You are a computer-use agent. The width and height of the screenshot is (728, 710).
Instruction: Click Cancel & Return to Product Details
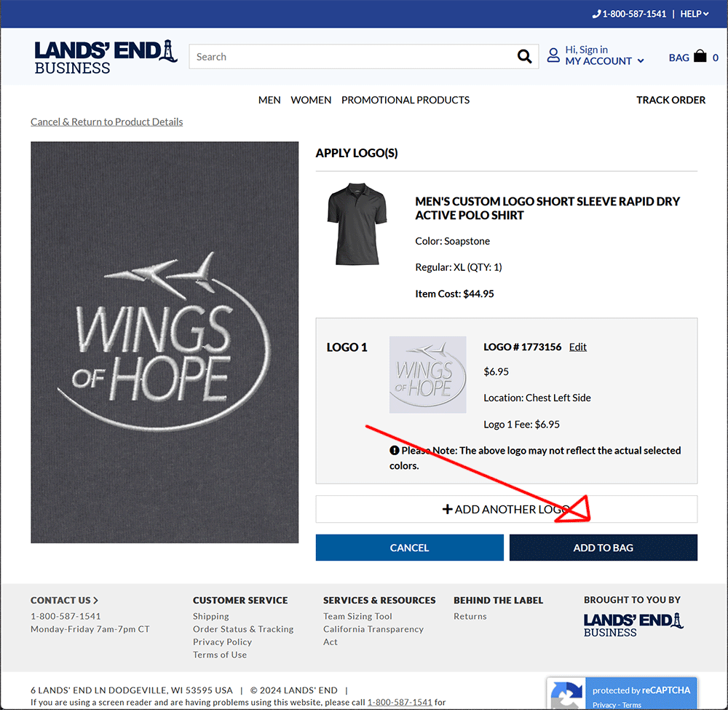107,122
